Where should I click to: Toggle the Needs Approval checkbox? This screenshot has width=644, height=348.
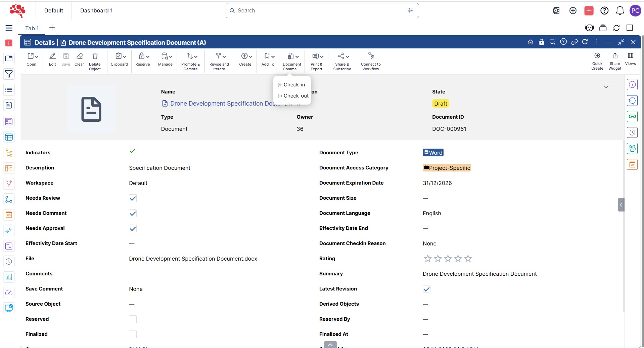pos(133,229)
